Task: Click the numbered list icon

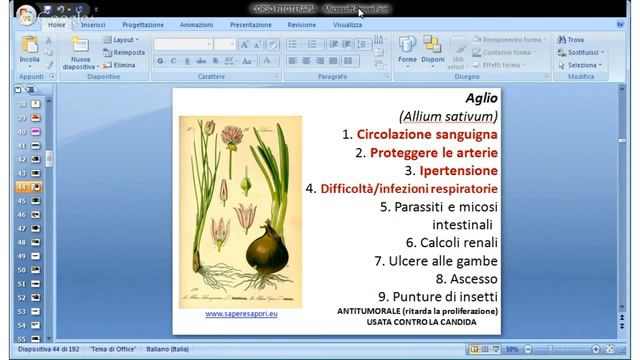Action: [313, 44]
